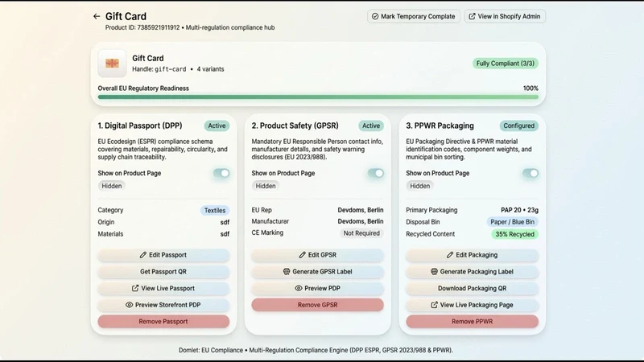
Task: Click Preview Storefront PDP
Action: 163,305
